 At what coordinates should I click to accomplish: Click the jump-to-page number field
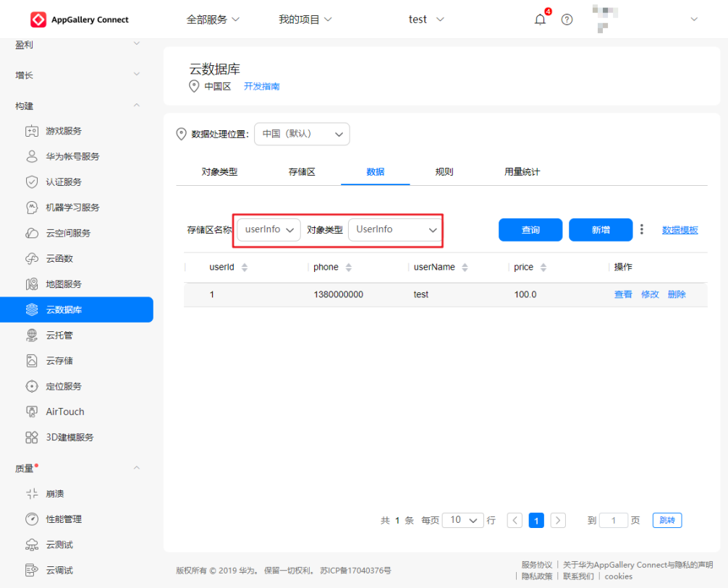click(614, 520)
